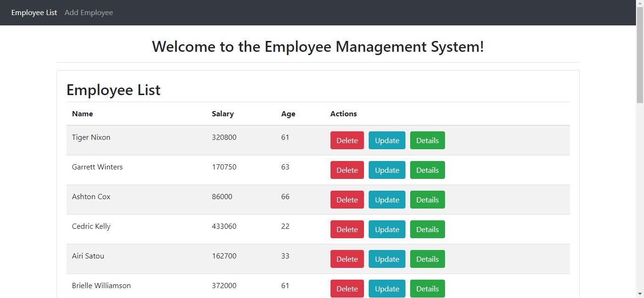Delete Airi Satou

tap(347, 259)
